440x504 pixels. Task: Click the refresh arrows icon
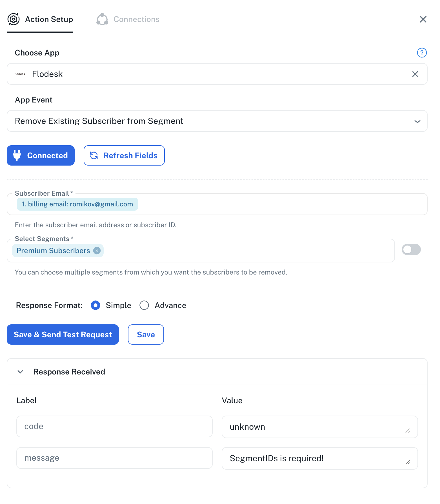(x=94, y=155)
